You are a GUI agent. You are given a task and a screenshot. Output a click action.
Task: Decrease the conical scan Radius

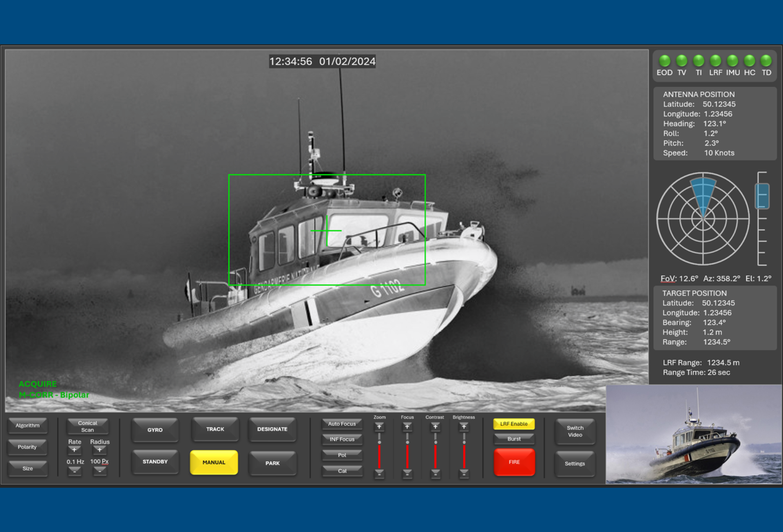100,470
